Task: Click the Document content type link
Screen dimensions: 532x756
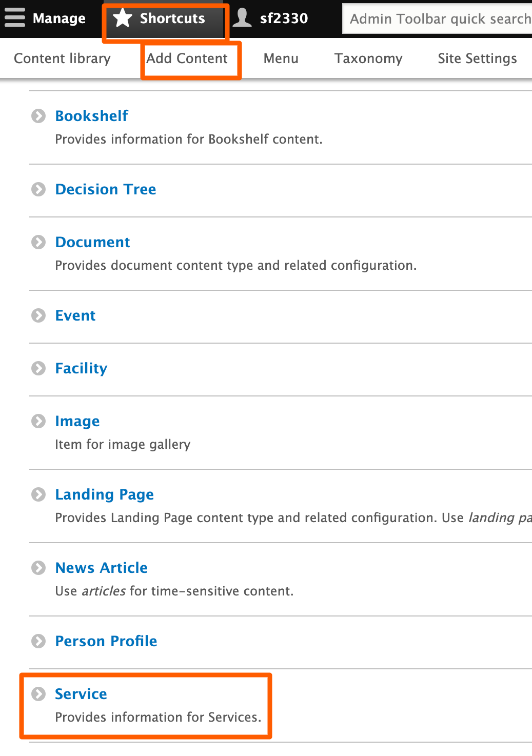Action: [x=93, y=242]
